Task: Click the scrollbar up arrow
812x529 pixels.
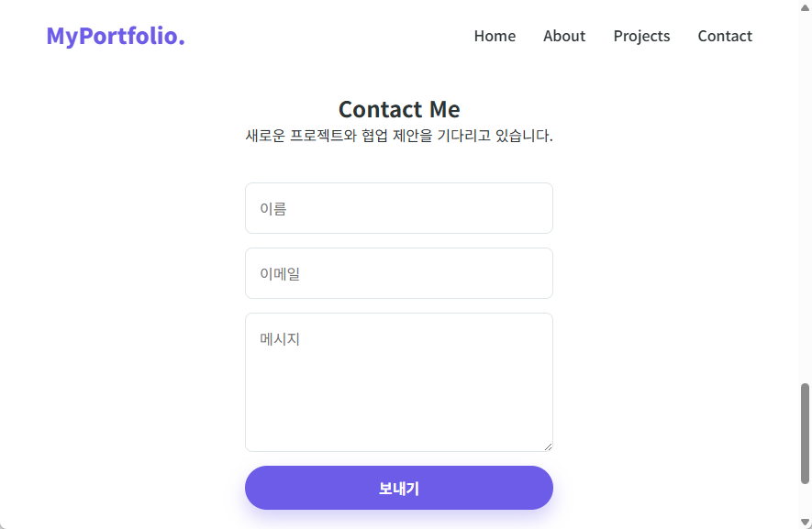Action: click(x=805, y=6)
